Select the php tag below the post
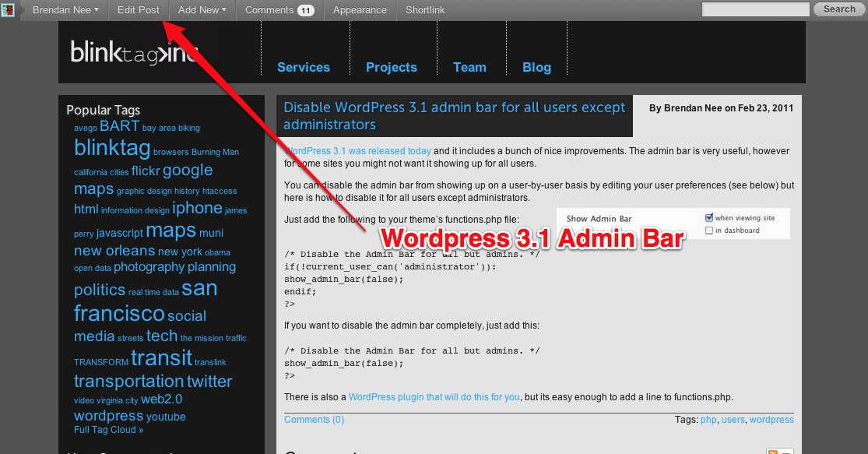 click(708, 420)
